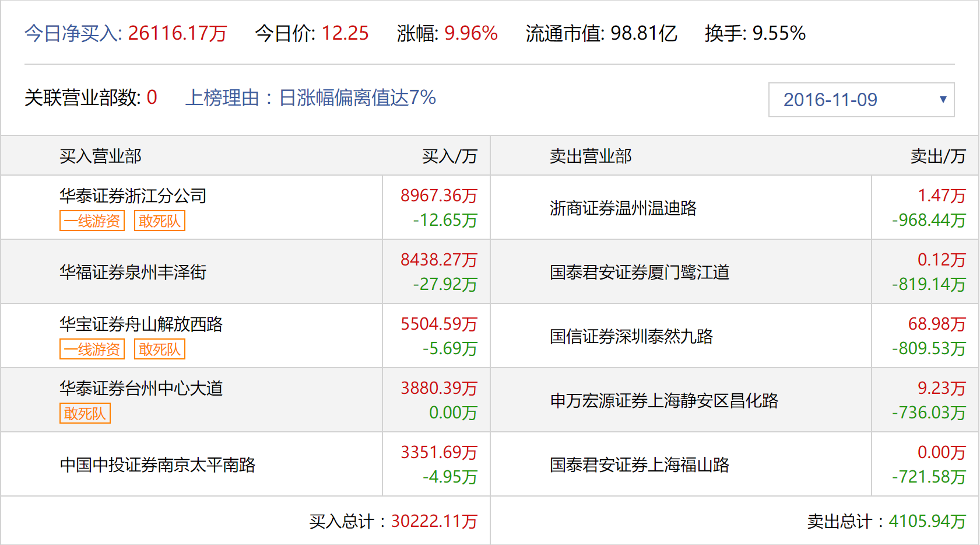Select the -12.65万 value
Screen dimensions: 980x545
click(x=445, y=220)
